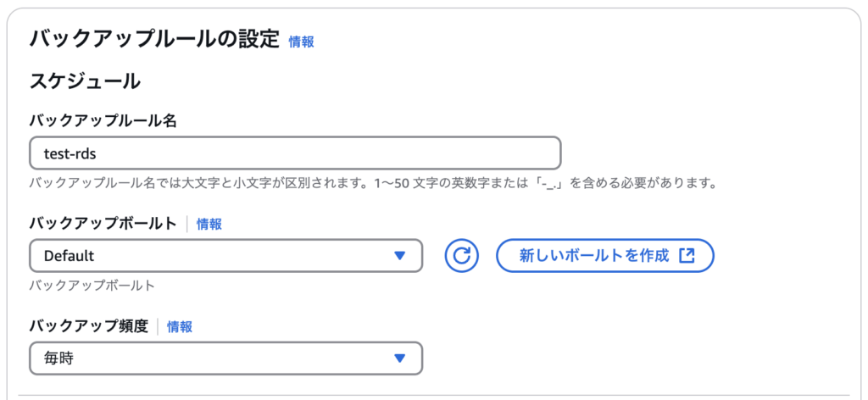Screen dimensions: 868x400
Task: Click the バックアップルールの設定 title text
Action: coord(154,40)
